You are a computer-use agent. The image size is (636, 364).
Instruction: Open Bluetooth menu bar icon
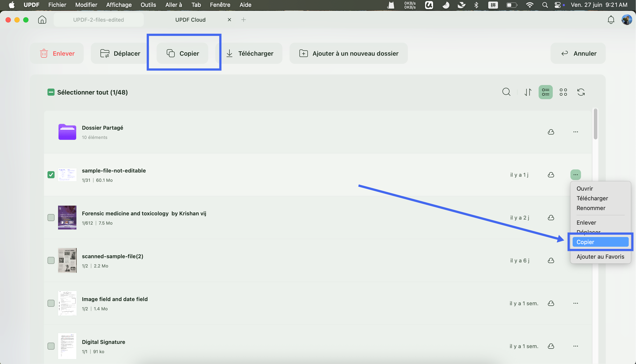476,5
